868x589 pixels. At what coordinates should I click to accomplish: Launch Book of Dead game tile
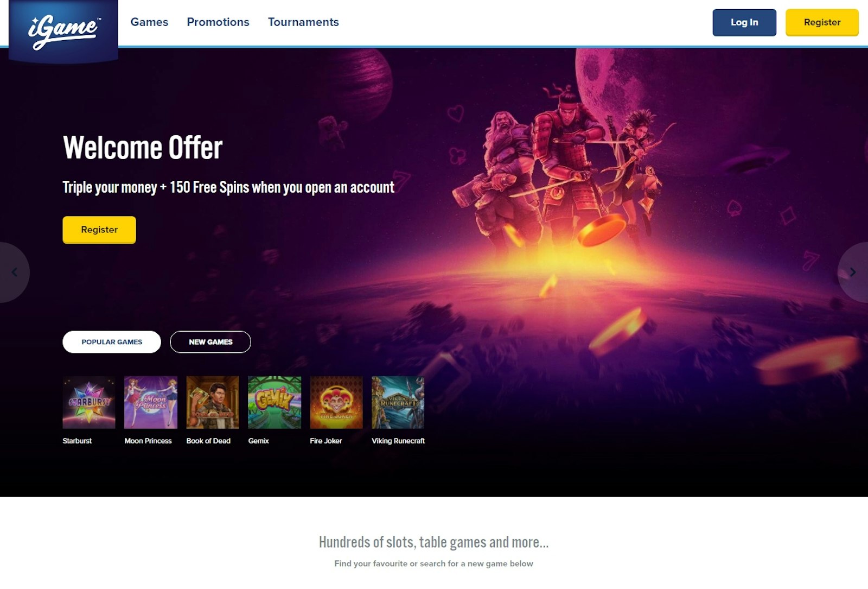213,402
